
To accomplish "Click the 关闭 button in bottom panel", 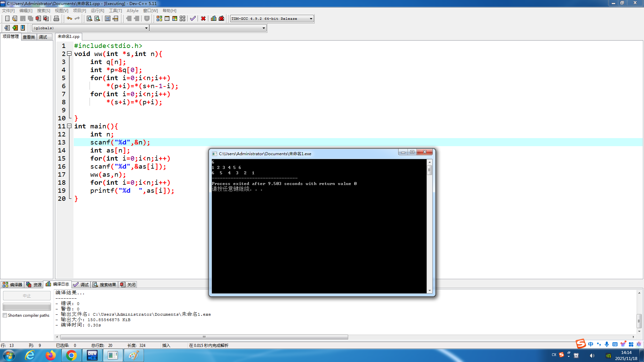I will [128, 285].
